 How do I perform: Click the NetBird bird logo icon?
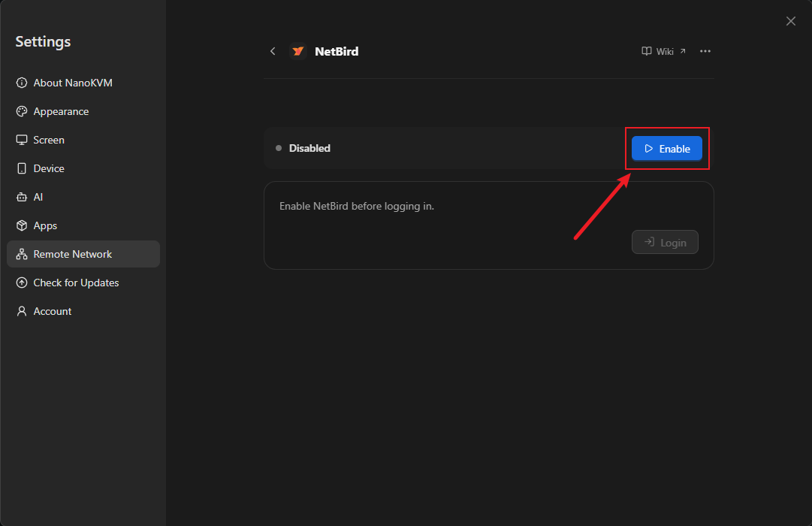click(297, 51)
